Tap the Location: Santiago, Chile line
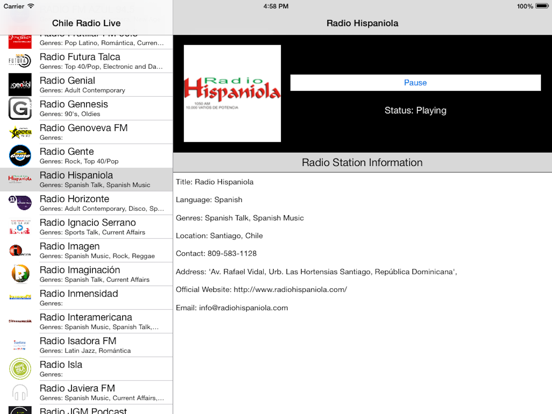552x414 pixels. pyautogui.click(x=219, y=236)
